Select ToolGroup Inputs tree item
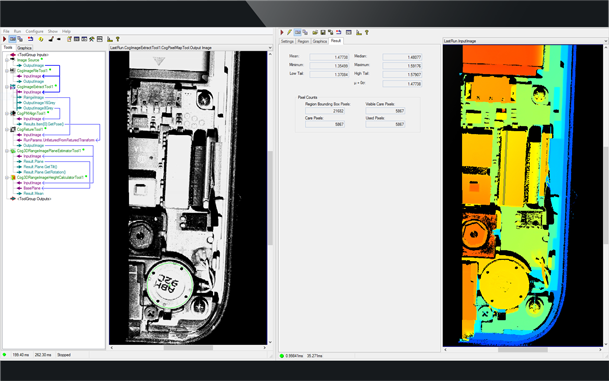This screenshot has height=381, width=609. [33, 55]
